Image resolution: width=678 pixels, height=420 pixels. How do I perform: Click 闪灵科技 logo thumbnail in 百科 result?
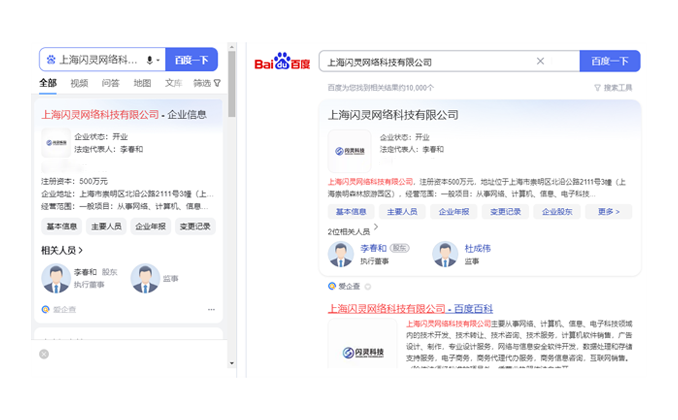362,345
